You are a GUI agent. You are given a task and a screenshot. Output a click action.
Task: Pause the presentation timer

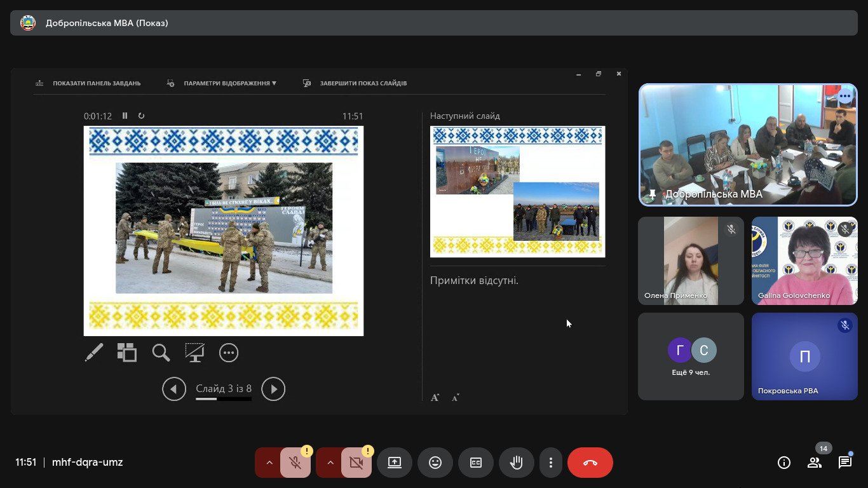[125, 116]
